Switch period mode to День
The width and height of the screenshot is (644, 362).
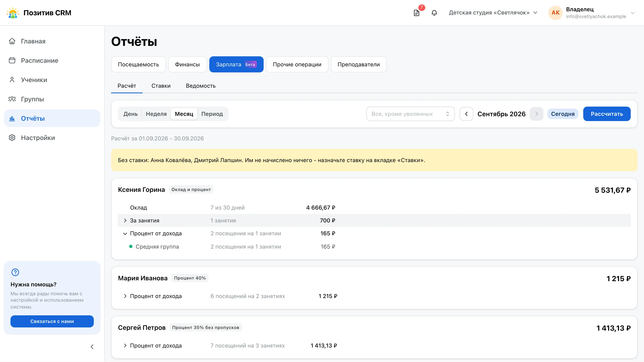pyautogui.click(x=130, y=114)
